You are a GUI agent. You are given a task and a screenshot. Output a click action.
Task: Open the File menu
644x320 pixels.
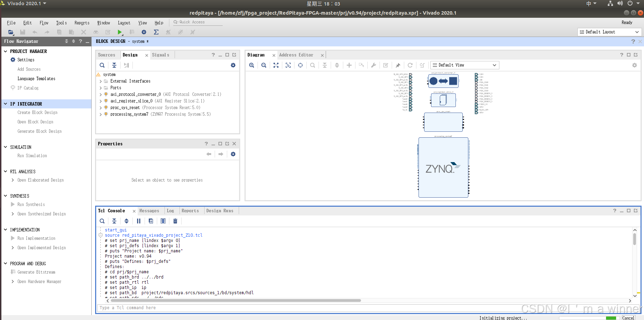tap(11, 23)
